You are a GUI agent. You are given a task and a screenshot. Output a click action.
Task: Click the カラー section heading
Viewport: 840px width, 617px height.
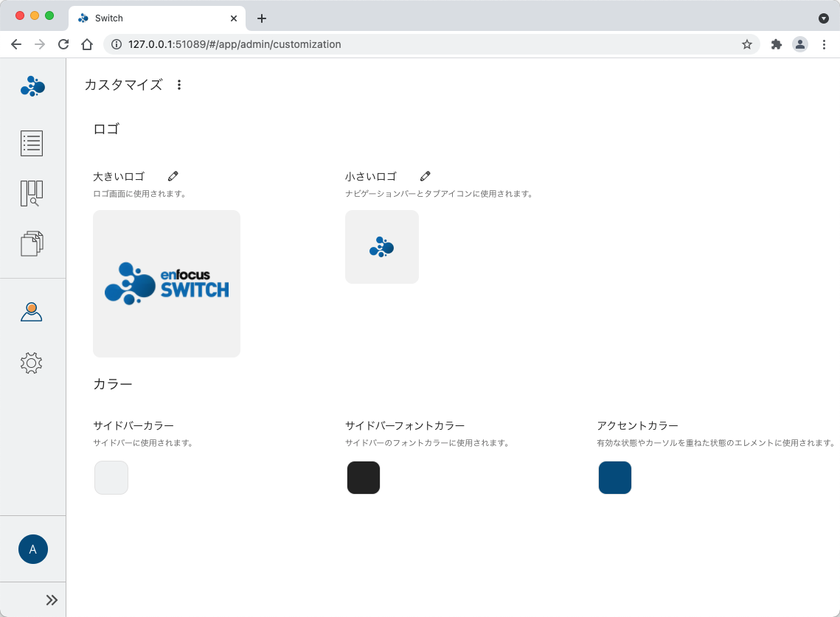click(x=113, y=384)
